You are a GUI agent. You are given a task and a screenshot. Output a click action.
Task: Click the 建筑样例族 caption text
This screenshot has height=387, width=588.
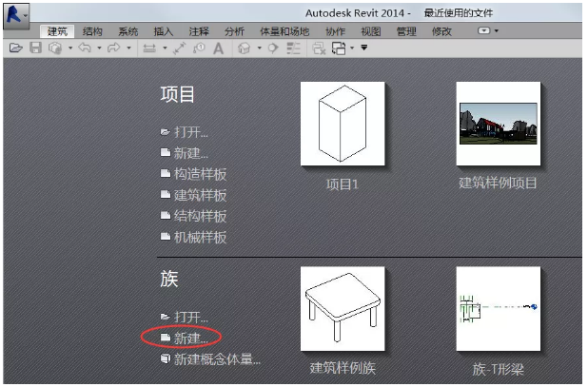click(343, 368)
